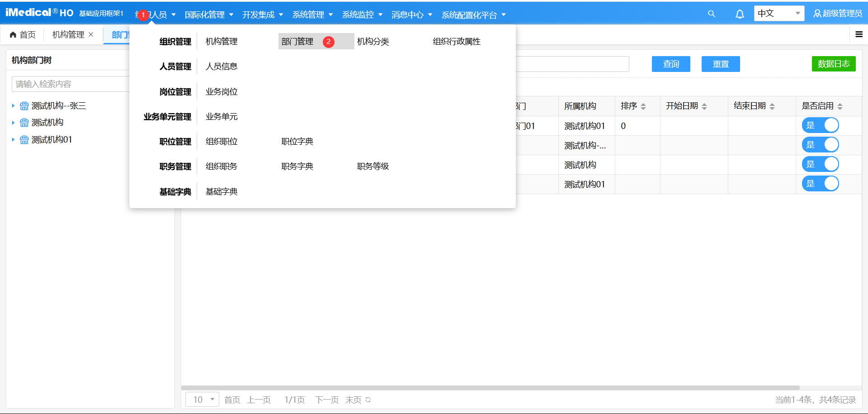Open 数据日志 data logs
Image resolution: width=868 pixels, height=414 pixels.
[834, 64]
